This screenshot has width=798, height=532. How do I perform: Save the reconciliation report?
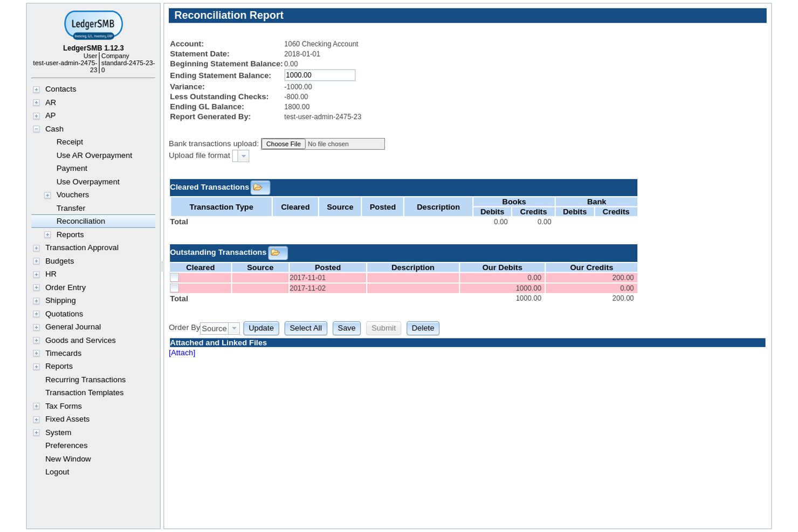[347, 328]
